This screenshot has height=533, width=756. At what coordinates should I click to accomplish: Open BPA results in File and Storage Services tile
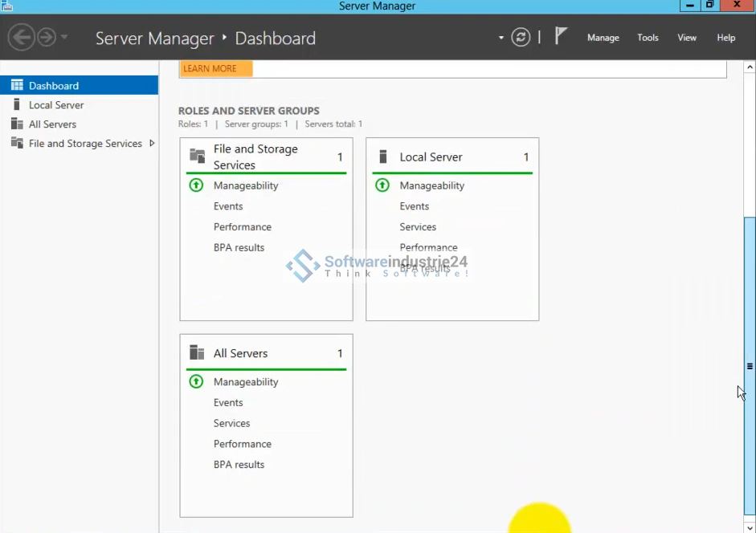[x=239, y=248]
